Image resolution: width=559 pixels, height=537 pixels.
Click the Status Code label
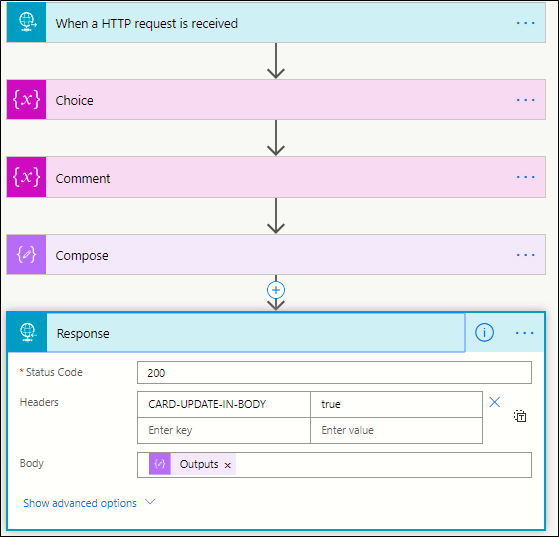[x=54, y=372]
